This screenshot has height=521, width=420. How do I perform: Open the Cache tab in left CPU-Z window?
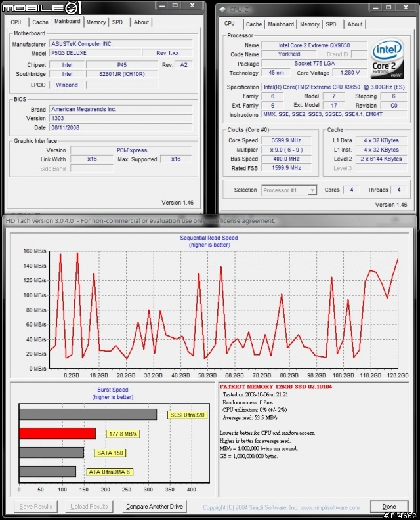pyautogui.click(x=40, y=22)
